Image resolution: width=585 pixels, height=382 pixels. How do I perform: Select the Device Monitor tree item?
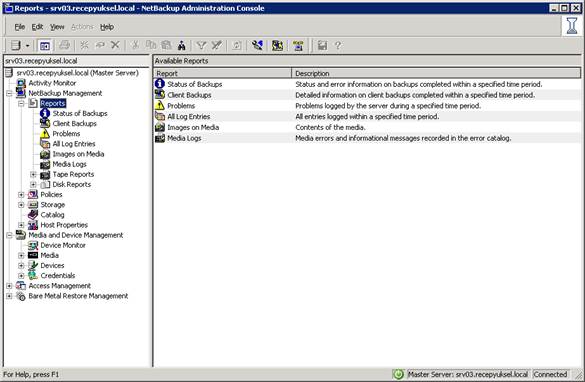63,245
